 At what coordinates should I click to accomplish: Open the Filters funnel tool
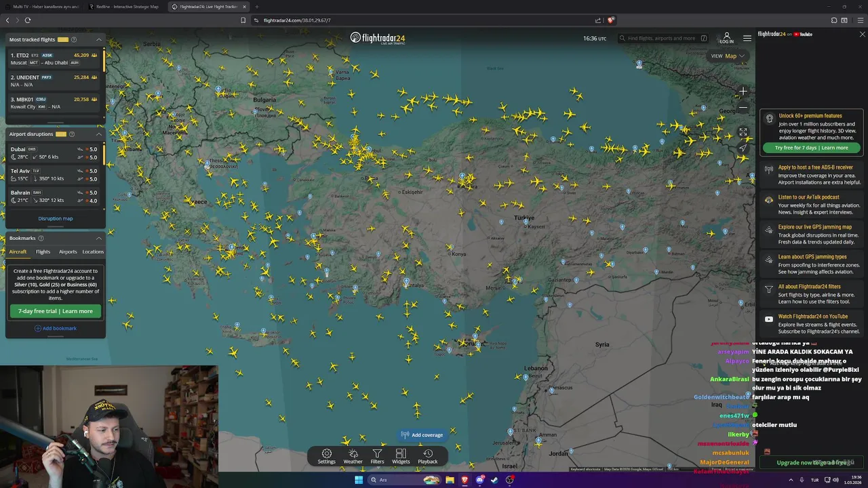tap(377, 456)
